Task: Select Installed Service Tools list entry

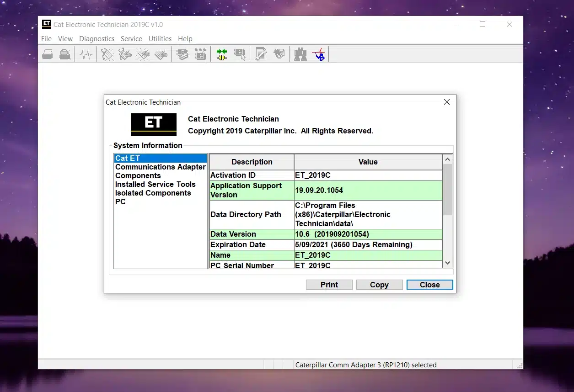Action: (155, 184)
